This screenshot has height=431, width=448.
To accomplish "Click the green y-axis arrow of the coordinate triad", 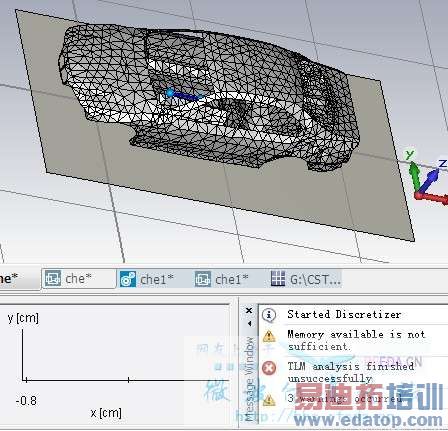I will pyautogui.click(x=414, y=173).
